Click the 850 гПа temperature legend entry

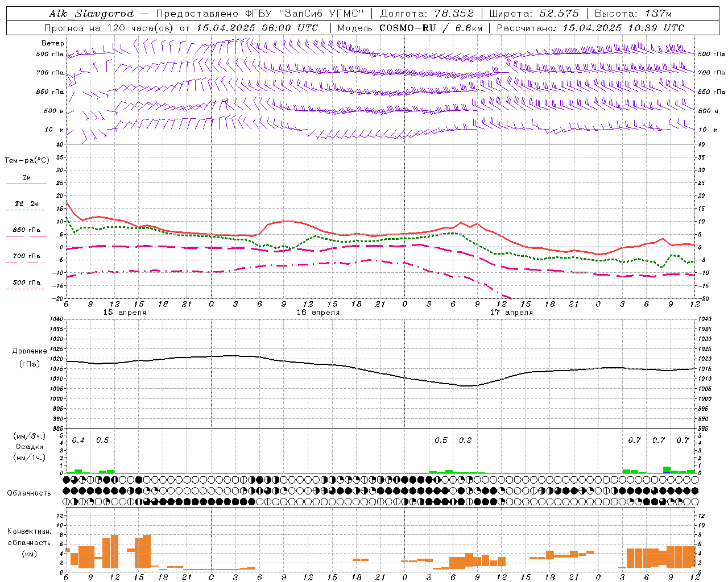tap(27, 230)
